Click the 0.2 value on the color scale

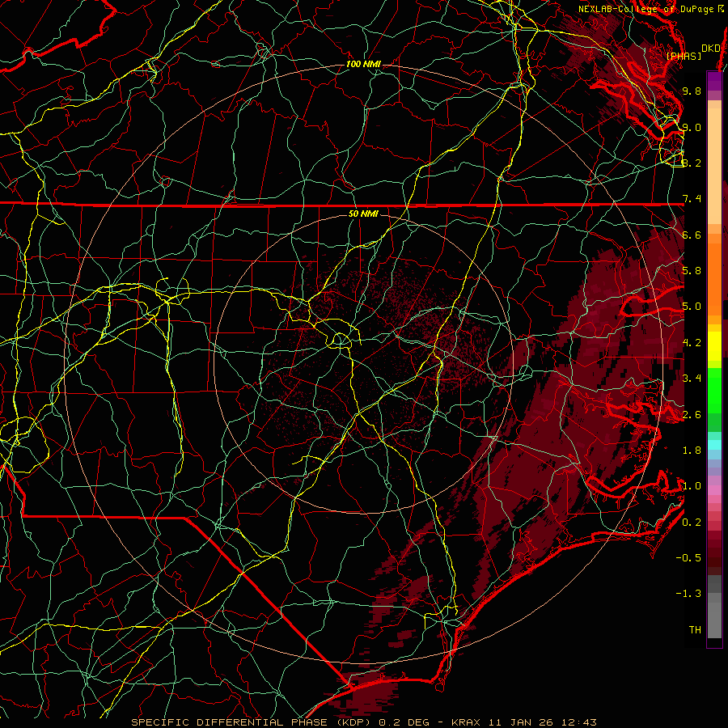coord(692,523)
